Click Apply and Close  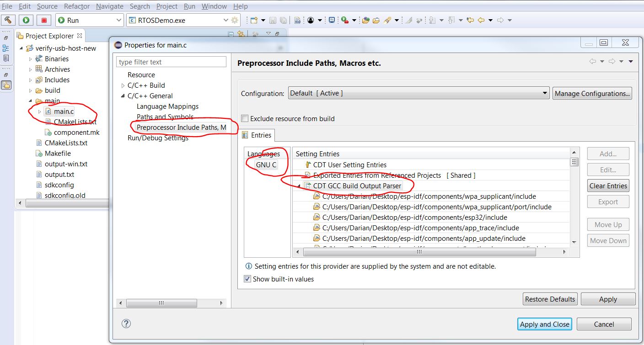[x=544, y=324]
